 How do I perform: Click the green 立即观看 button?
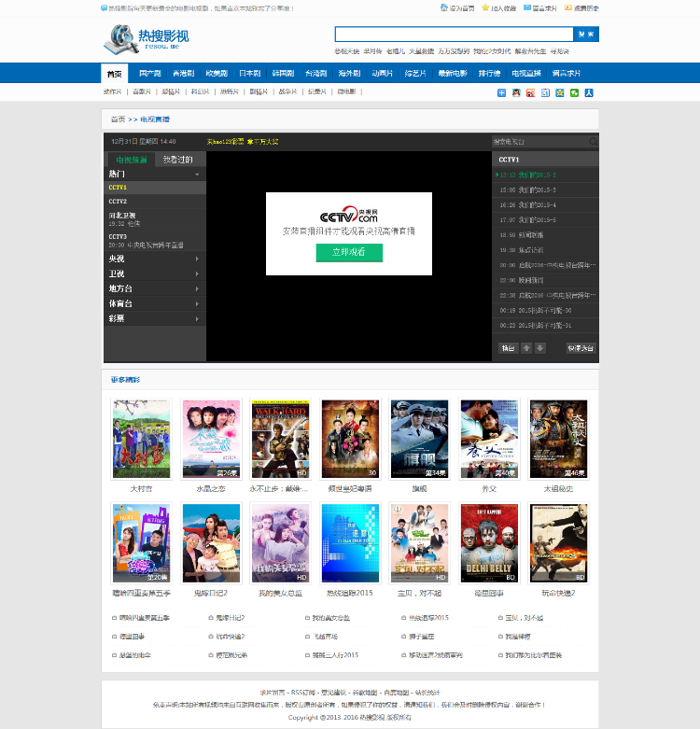click(349, 252)
